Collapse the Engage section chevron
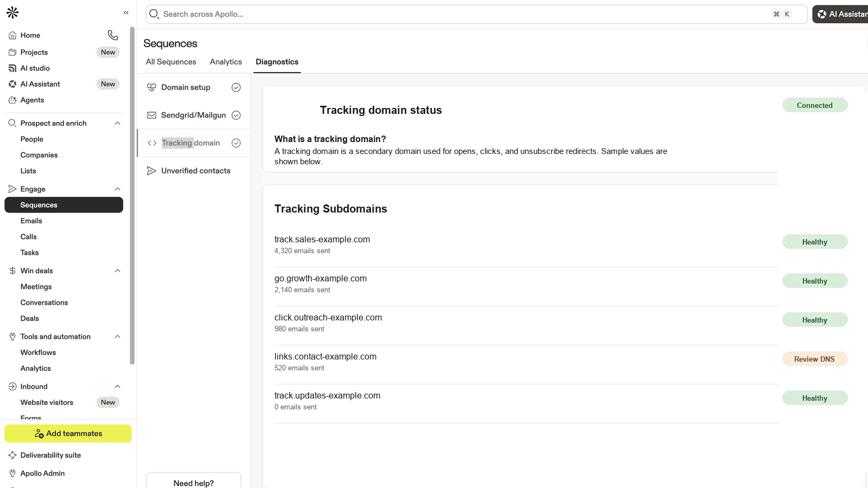The width and height of the screenshot is (868, 488). 117,189
